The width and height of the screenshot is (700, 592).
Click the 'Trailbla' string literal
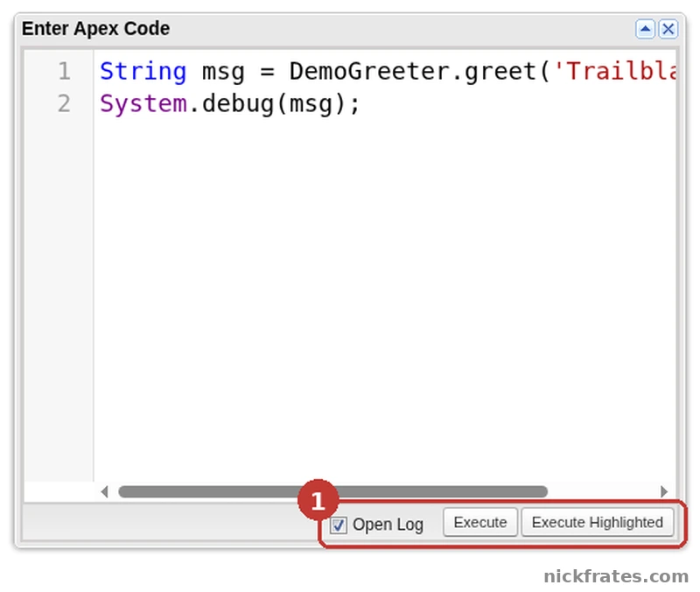615,72
